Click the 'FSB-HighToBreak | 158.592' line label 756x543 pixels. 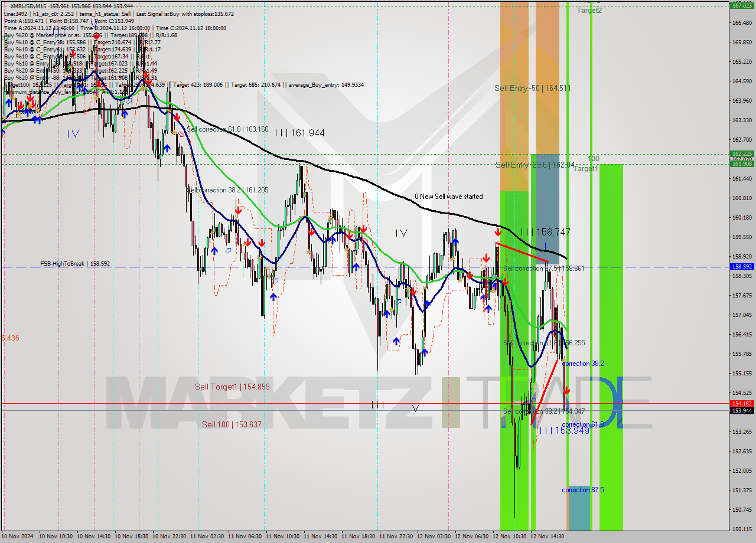[75, 264]
